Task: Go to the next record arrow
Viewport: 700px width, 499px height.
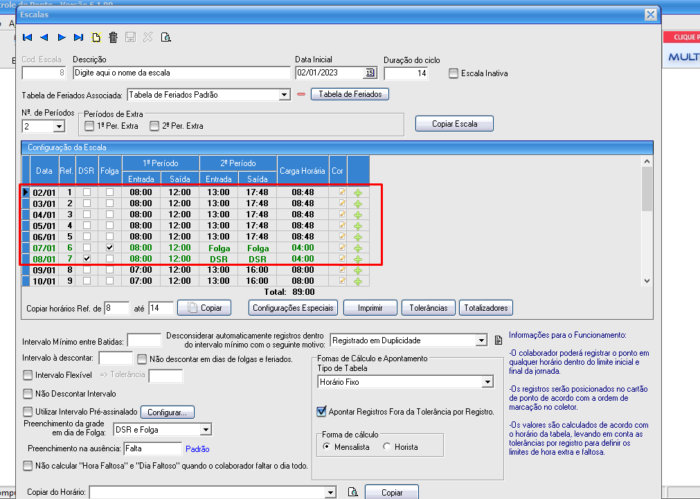Action: [62, 38]
